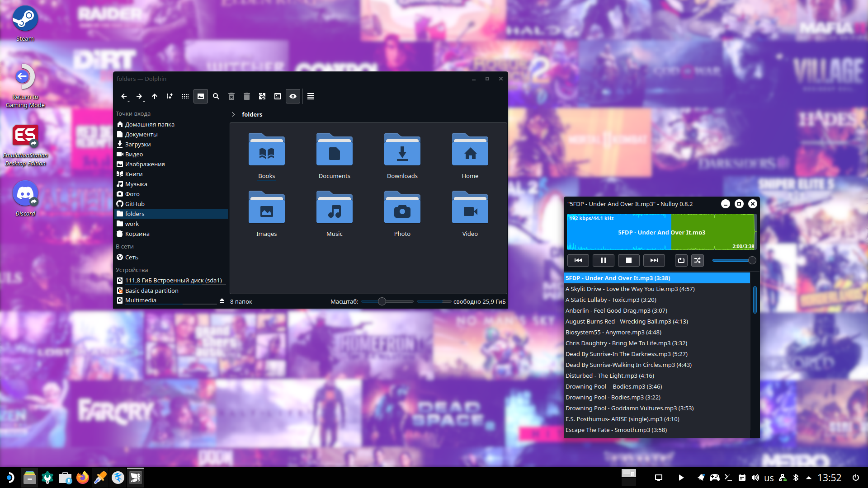Toggle repeat mode in Nulloy
Viewport: 868px width, 488px height.
[x=681, y=260]
